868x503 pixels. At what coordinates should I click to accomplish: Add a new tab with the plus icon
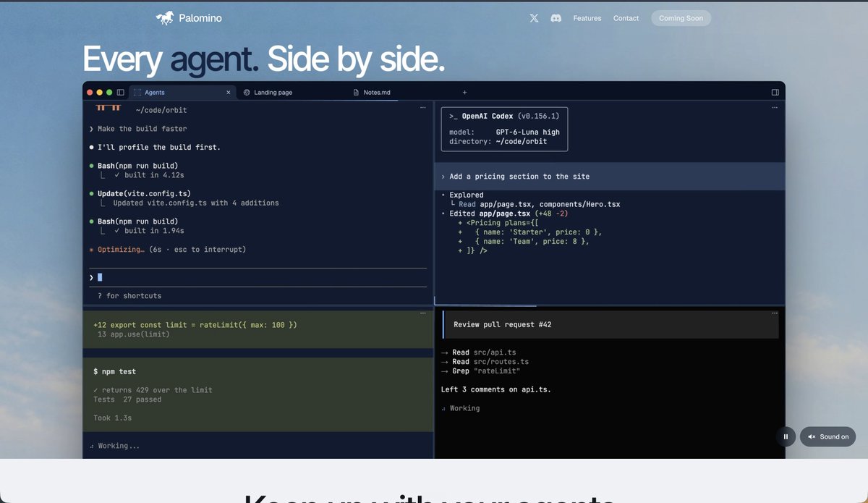click(464, 93)
